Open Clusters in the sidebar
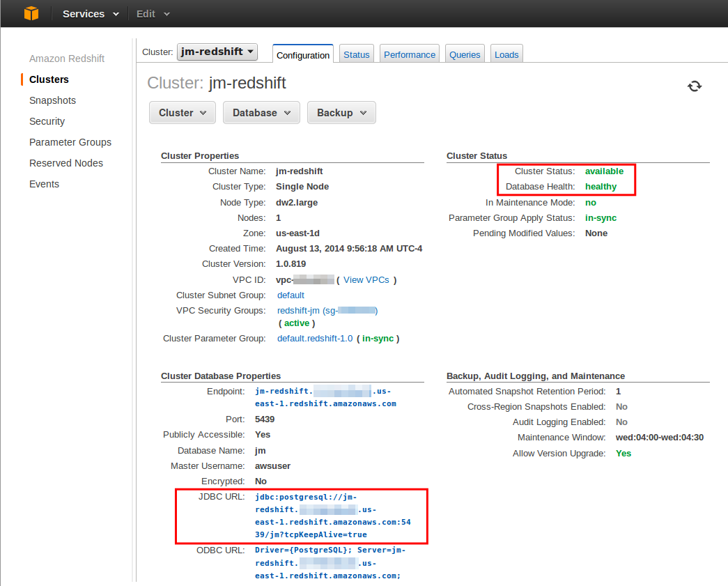This screenshot has height=586, width=728. tap(49, 79)
